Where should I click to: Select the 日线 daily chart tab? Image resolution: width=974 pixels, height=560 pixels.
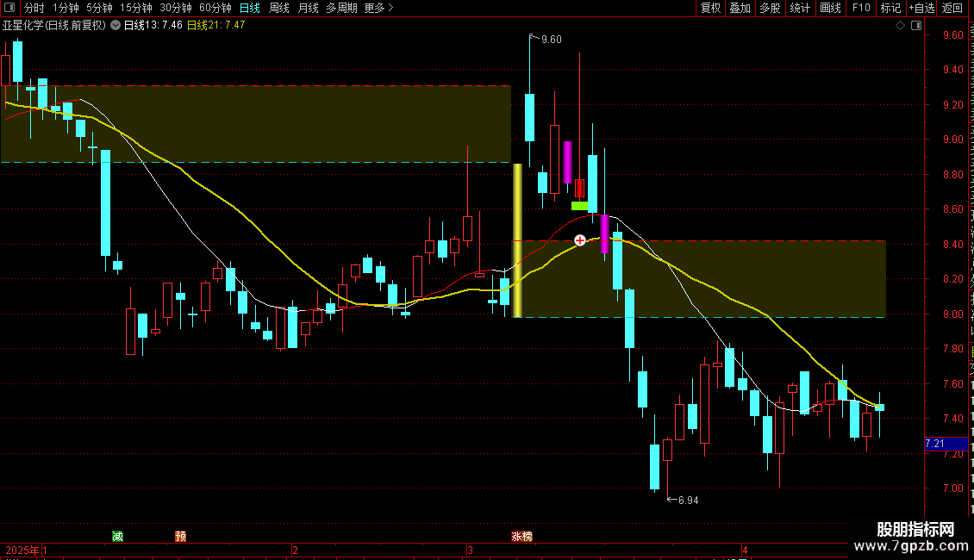pyautogui.click(x=250, y=8)
